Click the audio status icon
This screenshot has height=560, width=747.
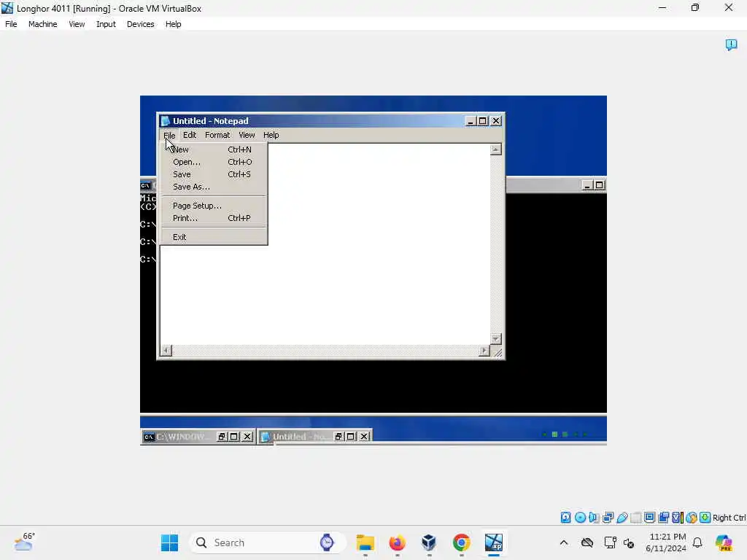tap(594, 517)
